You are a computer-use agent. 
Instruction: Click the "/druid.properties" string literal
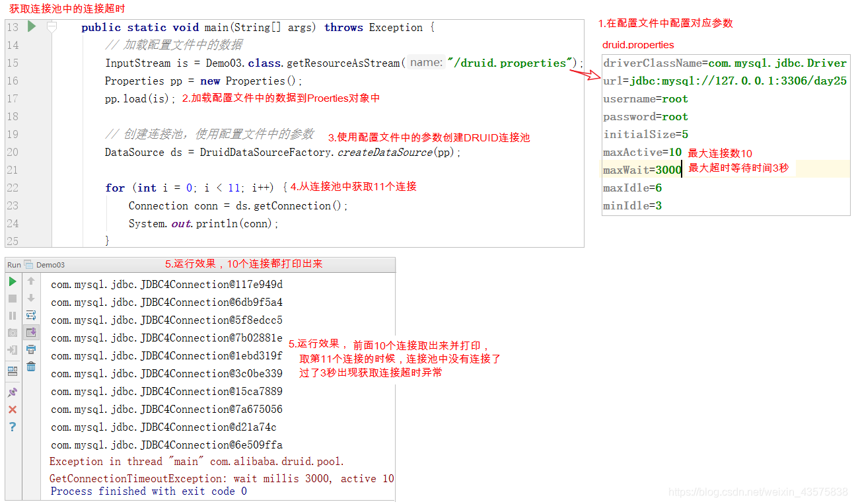(511, 63)
